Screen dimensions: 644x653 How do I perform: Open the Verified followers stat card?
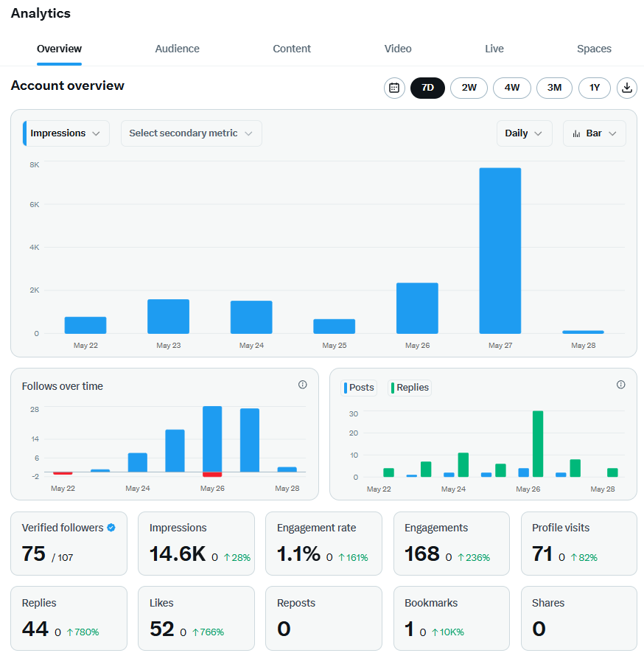pyautogui.click(x=69, y=543)
